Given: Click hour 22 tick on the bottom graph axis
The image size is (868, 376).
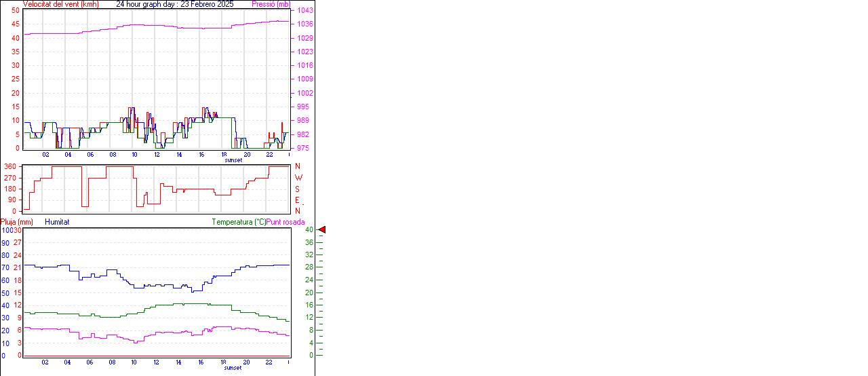Looking at the screenshot, I should click(269, 362).
